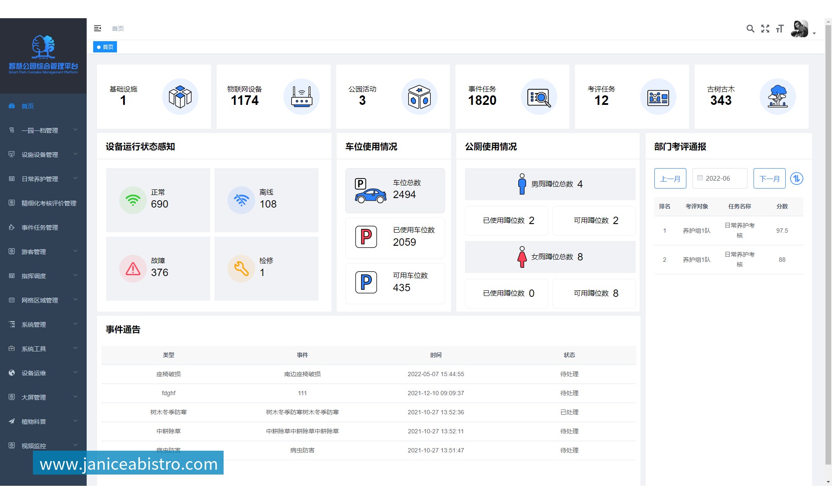Click the 公园活动 dice box icon

tap(419, 97)
